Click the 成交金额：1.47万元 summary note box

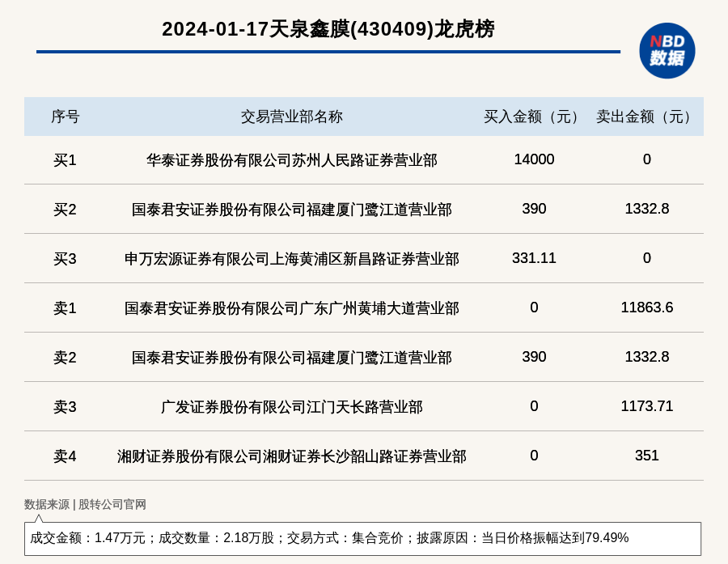[362, 538]
